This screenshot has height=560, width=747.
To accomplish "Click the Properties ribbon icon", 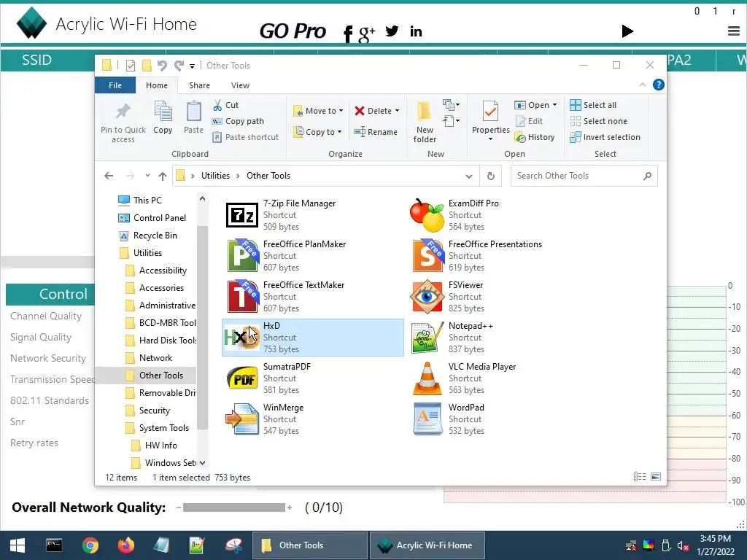I will point(490,112).
